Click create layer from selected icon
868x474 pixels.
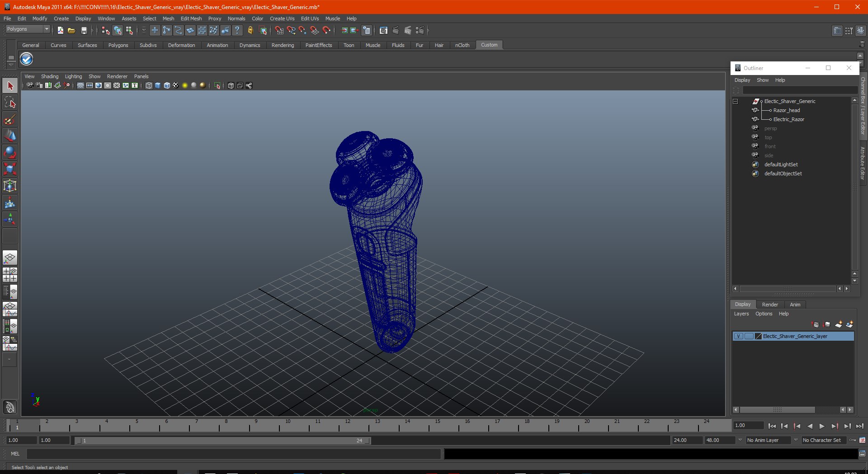[849, 324]
